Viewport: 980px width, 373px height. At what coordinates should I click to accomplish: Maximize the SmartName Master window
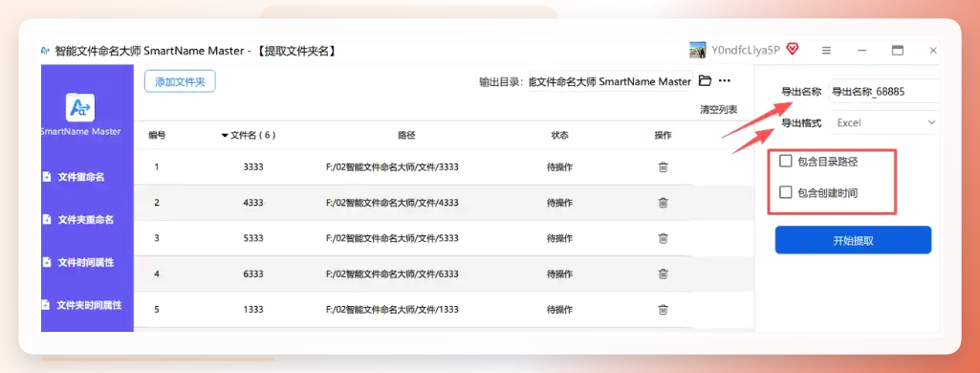[x=898, y=51]
